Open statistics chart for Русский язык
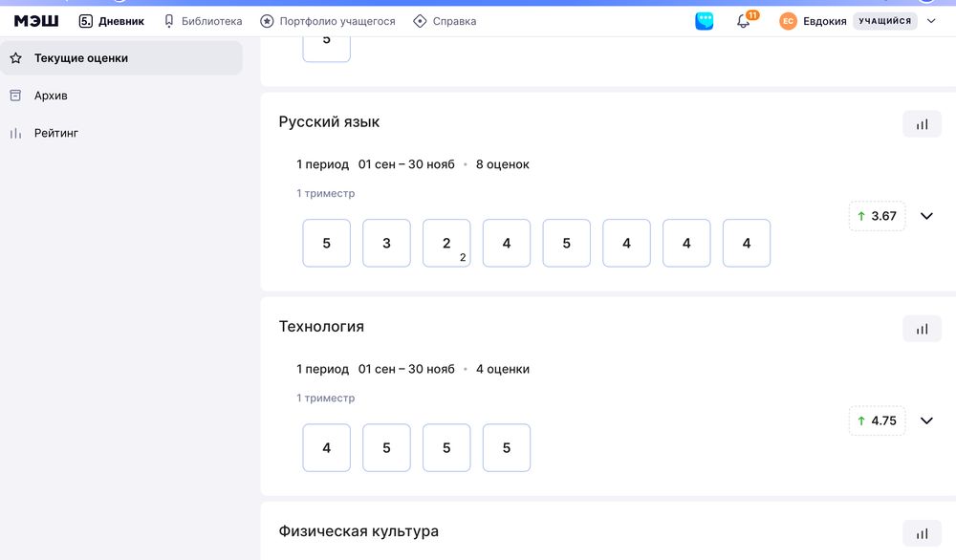The image size is (956, 560). point(922,124)
